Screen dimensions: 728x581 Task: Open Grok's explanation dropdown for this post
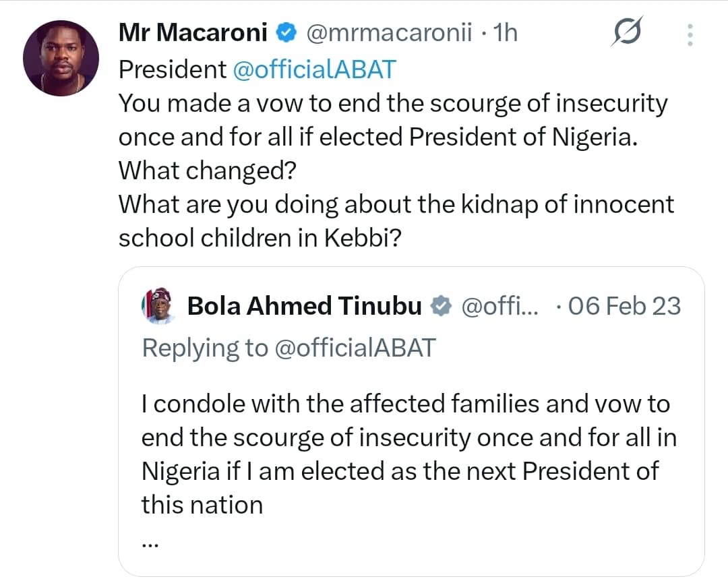coord(627,30)
